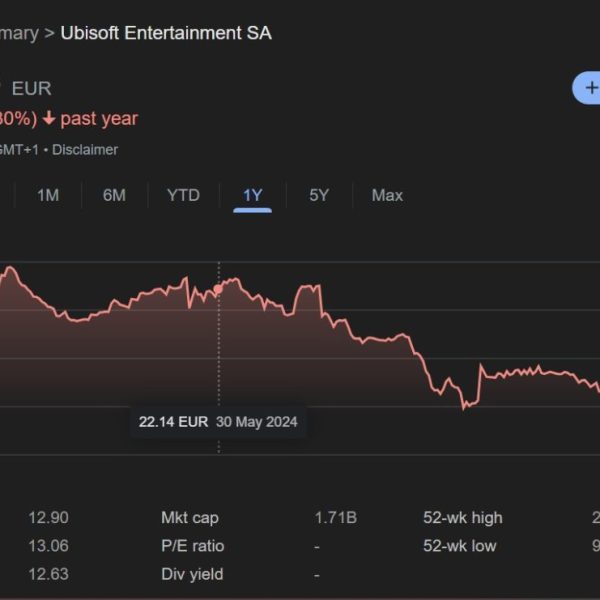Image resolution: width=600 pixels, height=600 pixels.
Task: Select the 1M time range tab
Action: click(x=48, y=195)
